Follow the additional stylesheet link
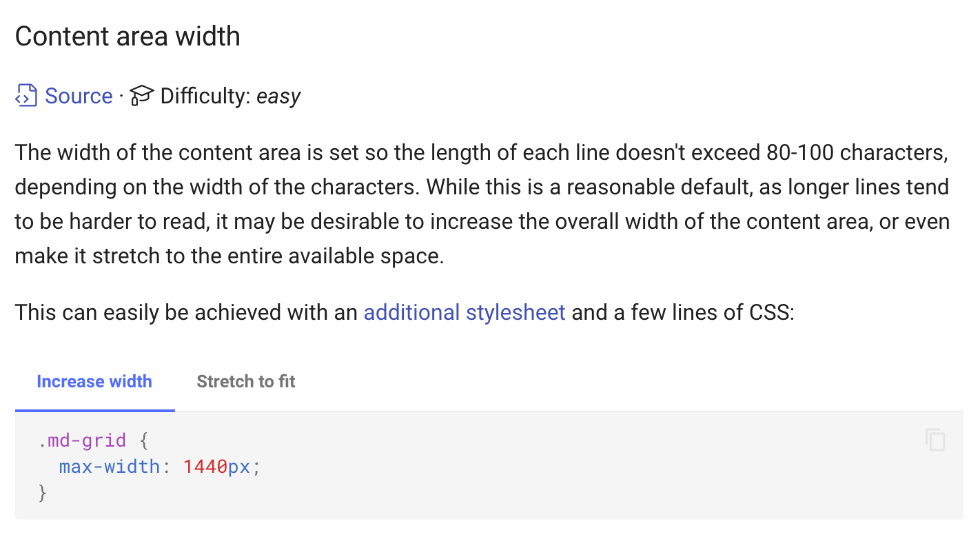This screenshot has height=539, width=980. (x=465, y=313)
